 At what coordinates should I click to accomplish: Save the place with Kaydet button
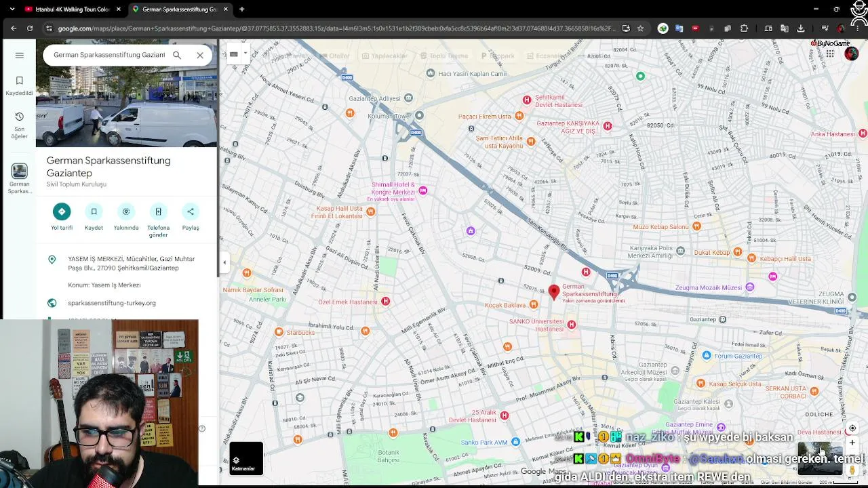94,218
